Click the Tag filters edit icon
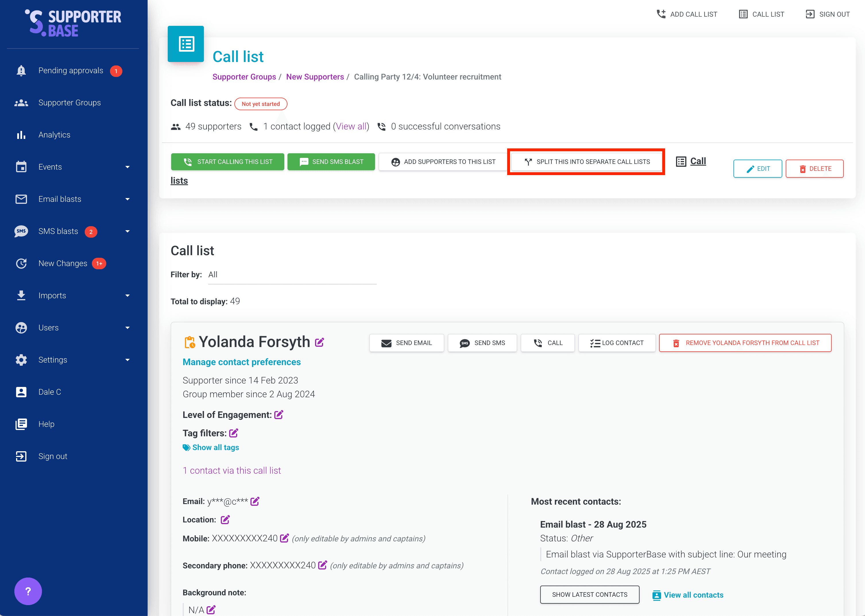This screenshot has width=865, height=616. click(234, 433)
